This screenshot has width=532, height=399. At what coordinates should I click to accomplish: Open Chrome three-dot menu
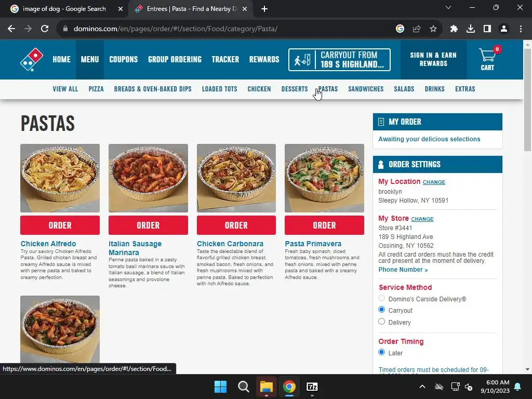click(521, 29)
